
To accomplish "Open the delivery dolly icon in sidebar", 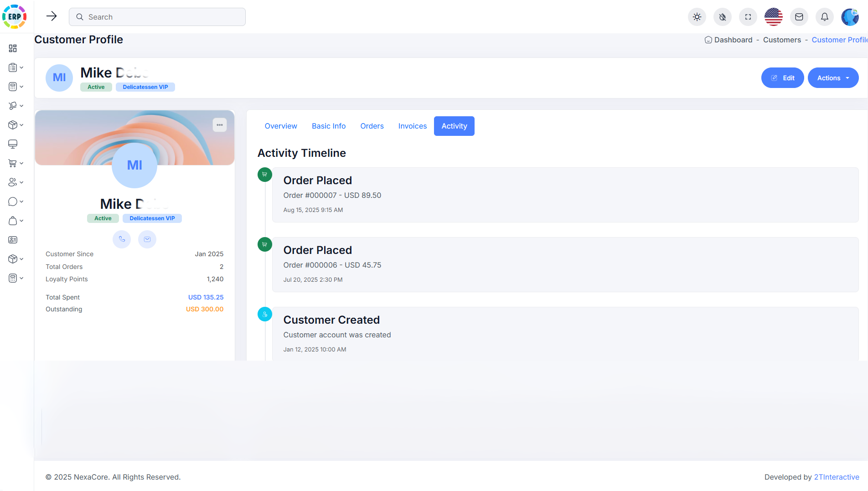I will pos(12,105).
